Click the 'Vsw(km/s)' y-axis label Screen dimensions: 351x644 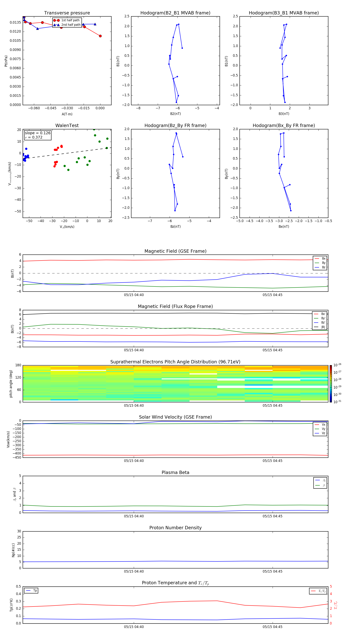(x=8, y=439)
